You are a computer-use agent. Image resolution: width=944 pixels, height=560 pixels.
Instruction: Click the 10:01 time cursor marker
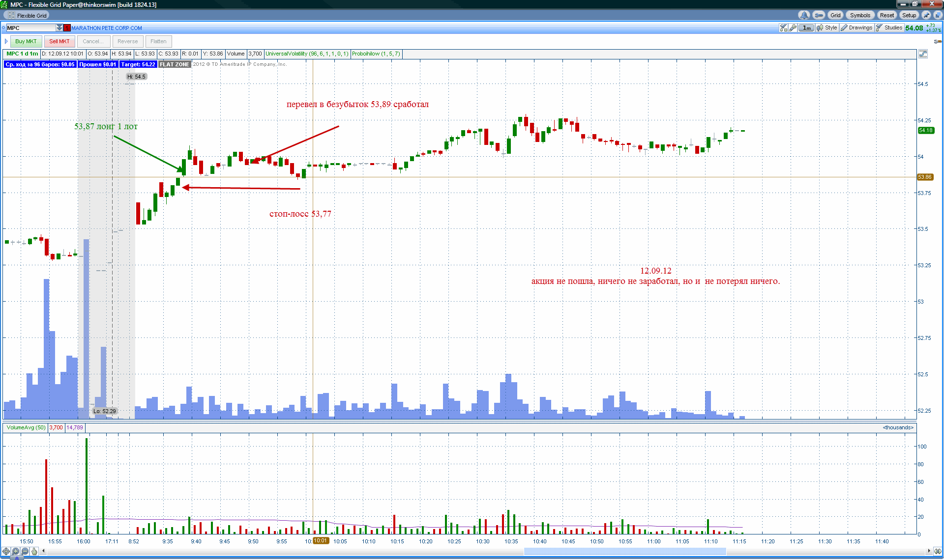pos(321,541)
